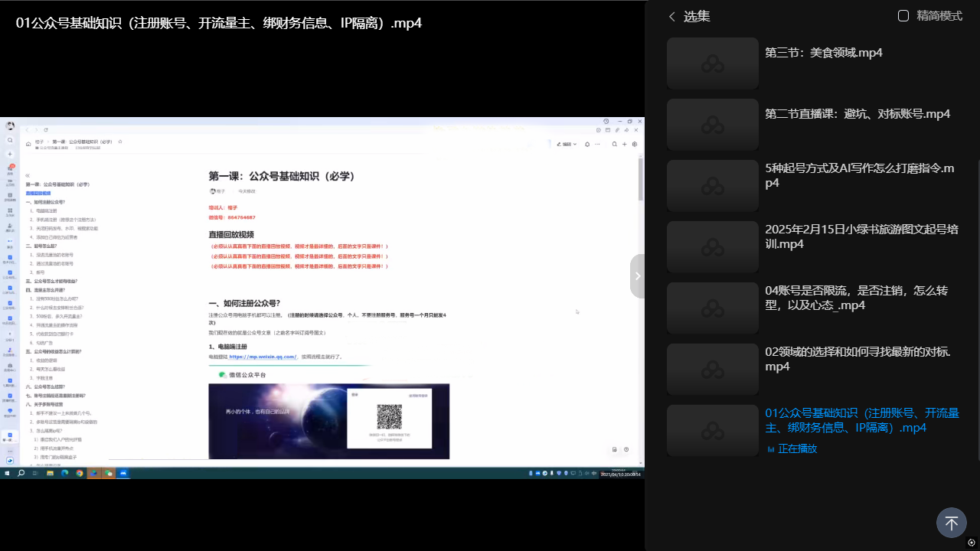The width and height of the screenshot is (980, 551).
Task: Collapse the playlist panel with the arrow handle
Action: tap(638, 275)
